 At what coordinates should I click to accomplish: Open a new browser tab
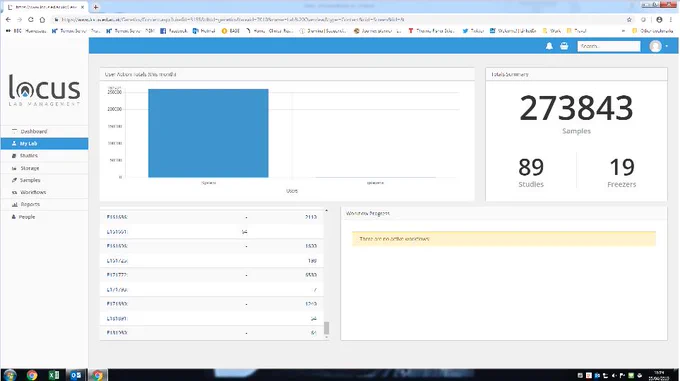pos(95,7)
